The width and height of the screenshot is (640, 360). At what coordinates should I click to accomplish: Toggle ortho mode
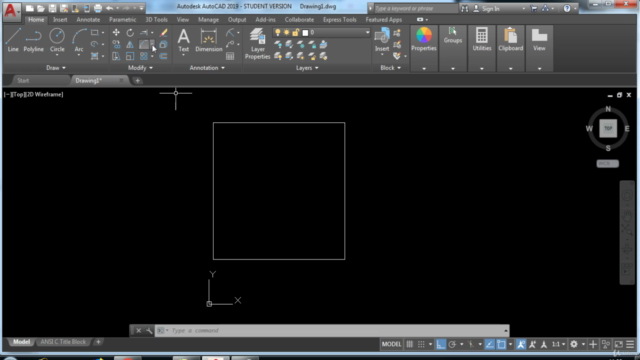click(441, 344)
